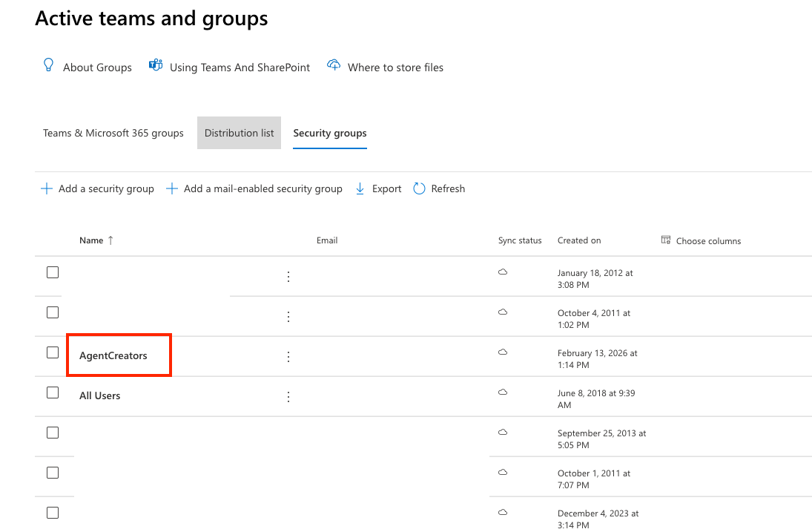Toggle the Name column sort arrow
Screen dimensions: 812x532
pyautogui.click(x=112, y=239)
